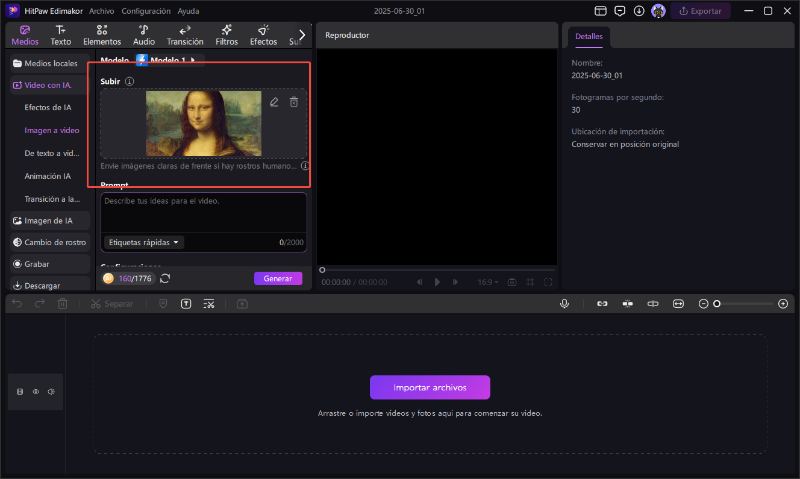
Task: Collapse the Video con IA section
Action: click(48, 85)
